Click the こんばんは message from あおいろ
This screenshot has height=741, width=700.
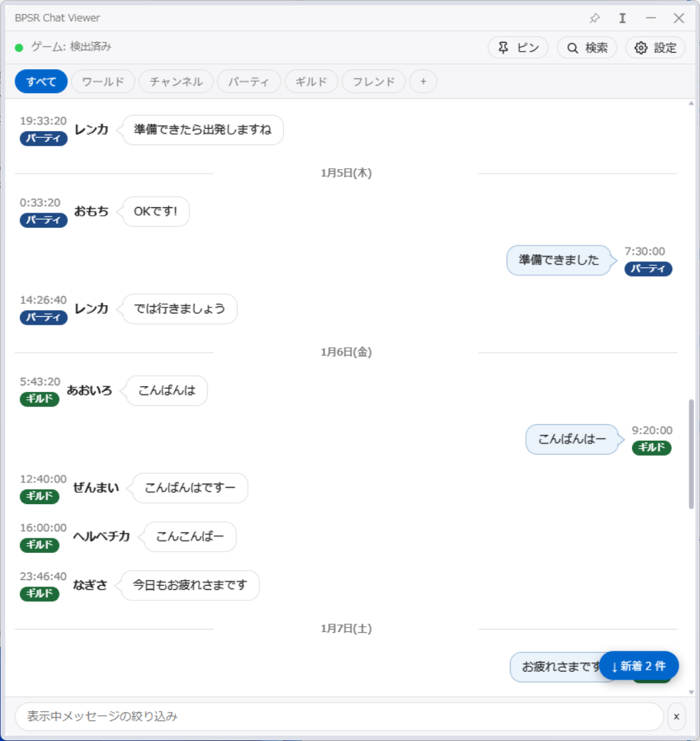(166, 391)
